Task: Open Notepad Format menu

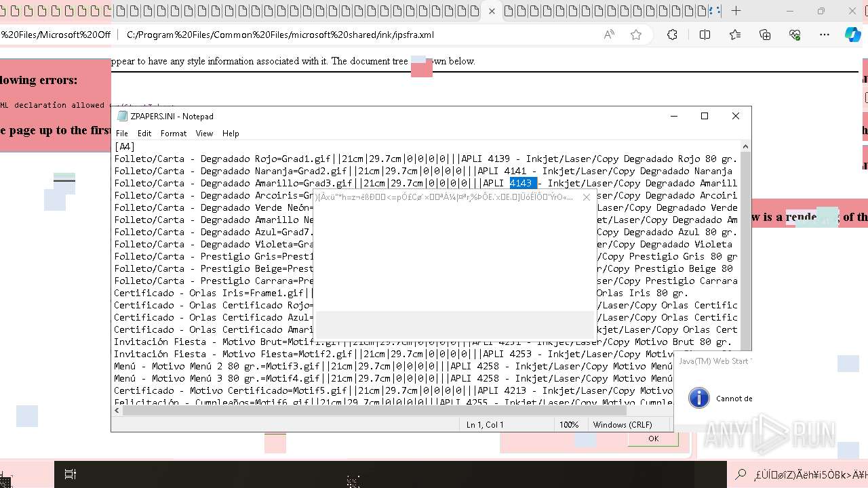Action: pyautogui.click(x=174, y=134)
